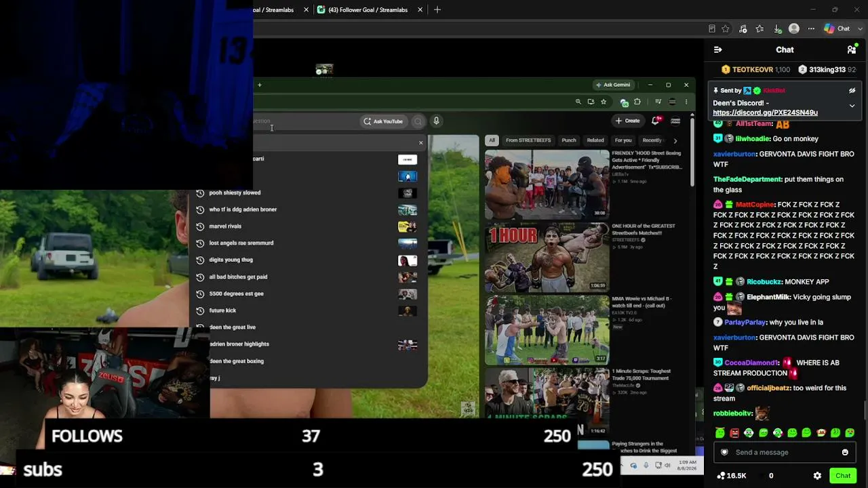Viewport: 868px width, 488px height.
Task: Choose suggestion pooh shiesty slowed
Action: pos(308,192)
